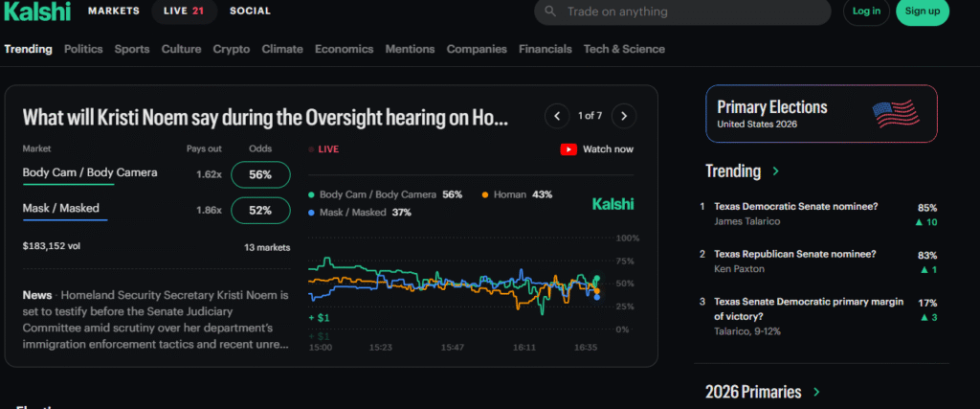
Task: Expand Trending list chevron
Action: pos(775,170)
